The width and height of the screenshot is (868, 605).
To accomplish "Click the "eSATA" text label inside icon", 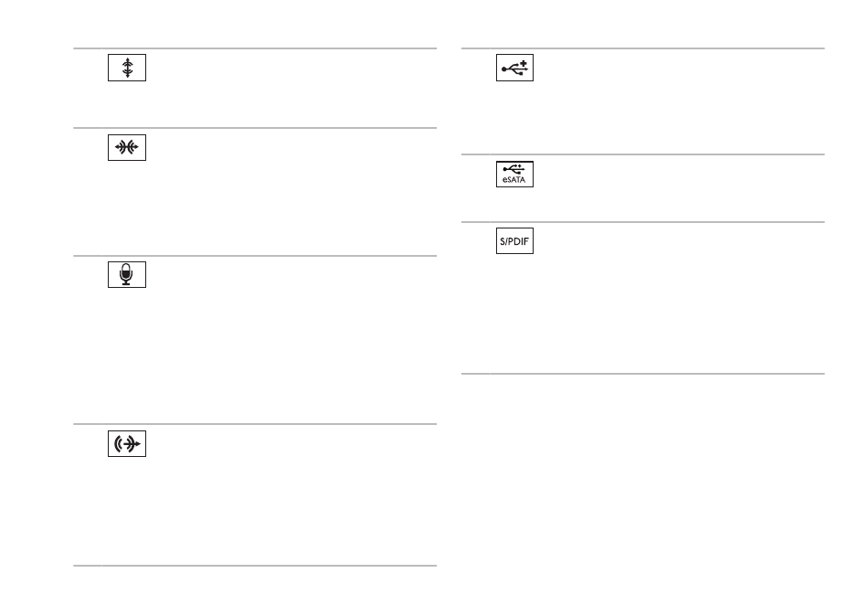I will [x=514, y=180].
